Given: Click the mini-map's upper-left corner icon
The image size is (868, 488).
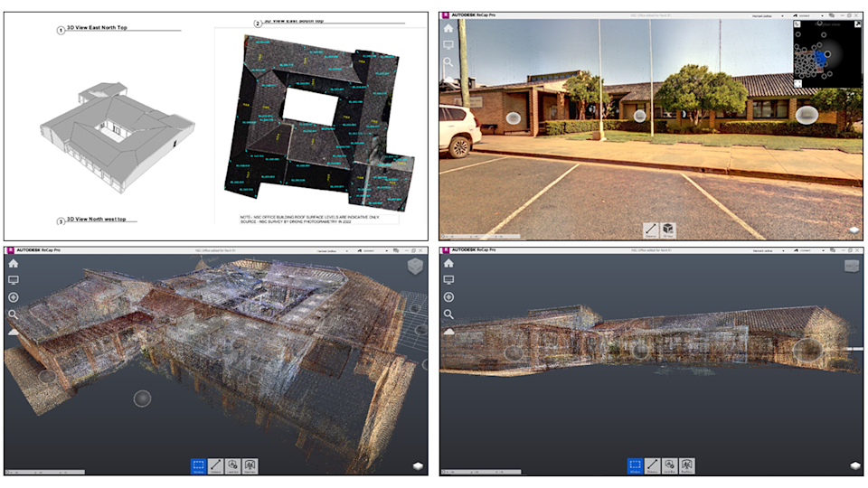Looking at the screenshot, I should coord(797,24).
